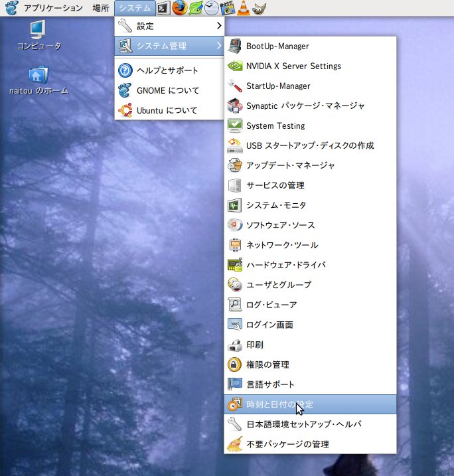Open ネットワーク・ツール
454x476 pixels.
[310, 245]
